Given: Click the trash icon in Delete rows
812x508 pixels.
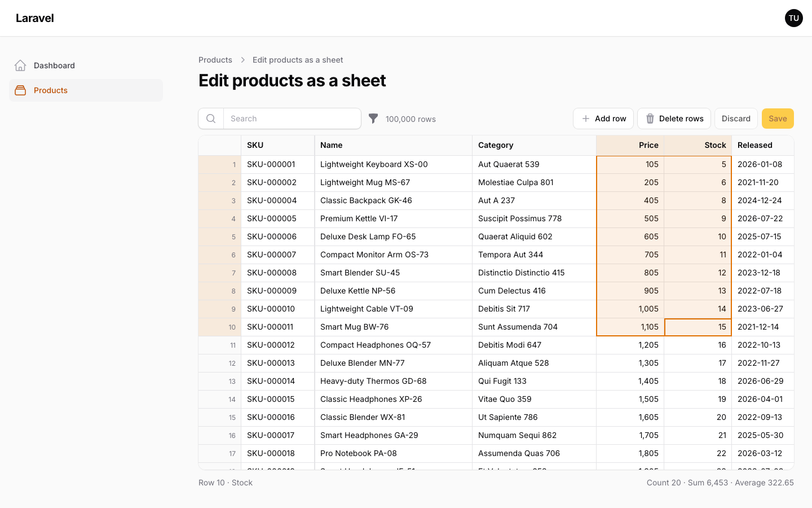Looking at the screenshot, I should pos(650,119).
